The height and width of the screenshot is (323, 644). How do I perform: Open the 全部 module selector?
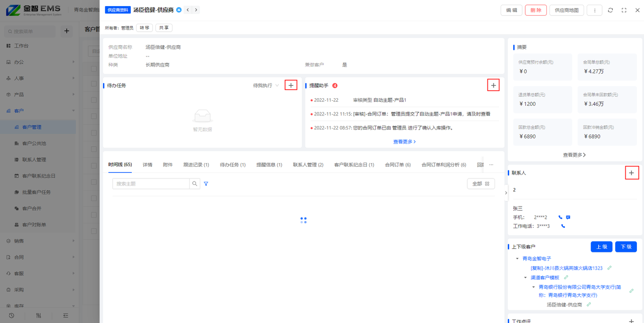click(480, 184)
